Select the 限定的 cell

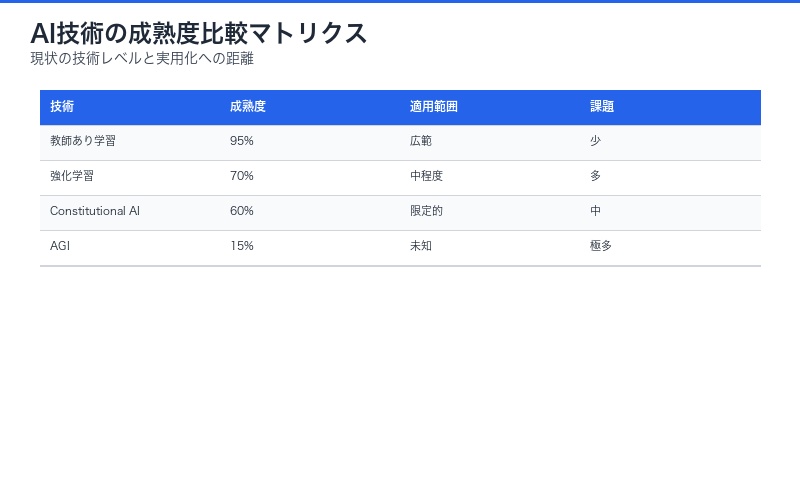click(x=426, y=211)
